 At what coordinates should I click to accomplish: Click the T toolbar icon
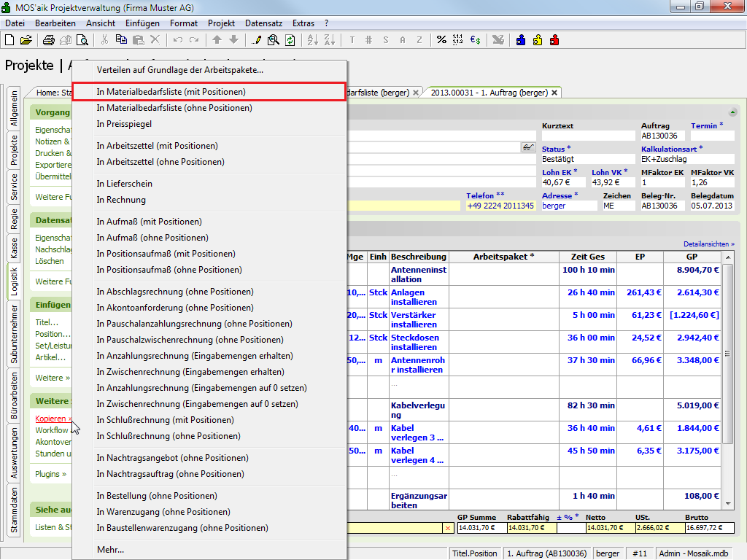(352, 40)
